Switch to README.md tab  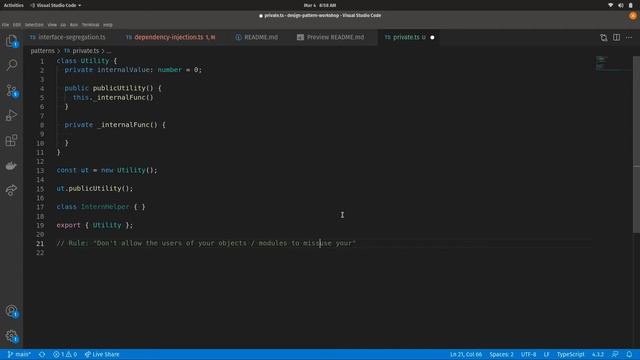click(x=257, y=37)
